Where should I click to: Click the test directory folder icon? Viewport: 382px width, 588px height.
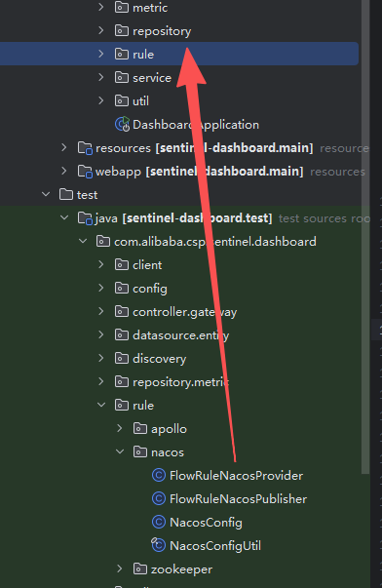(x=66, y=195)
